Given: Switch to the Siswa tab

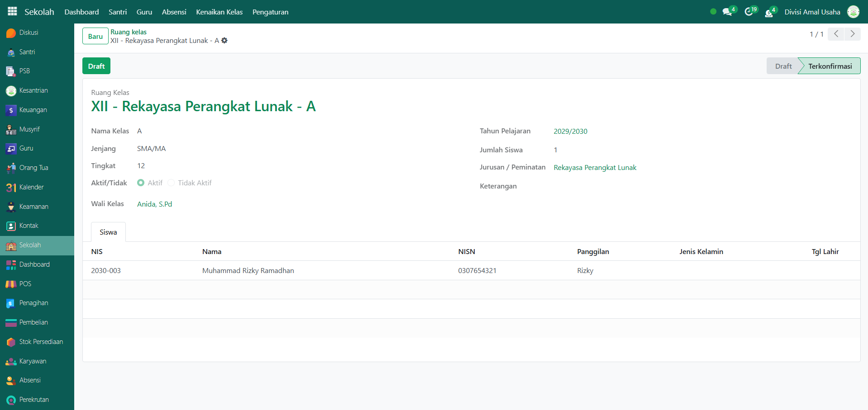Looking at the screenshot, I should click(x=108, y=232).
